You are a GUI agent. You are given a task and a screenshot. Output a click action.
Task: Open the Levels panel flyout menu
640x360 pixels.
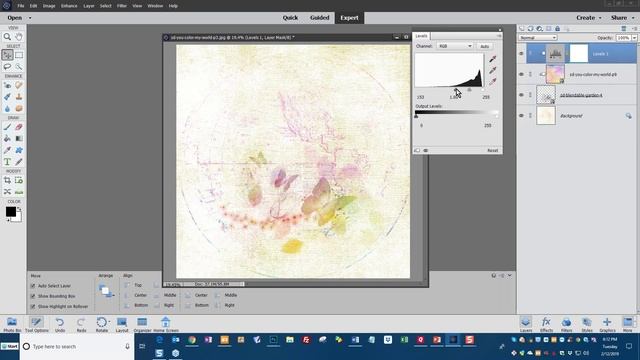(x=499, y=36)
